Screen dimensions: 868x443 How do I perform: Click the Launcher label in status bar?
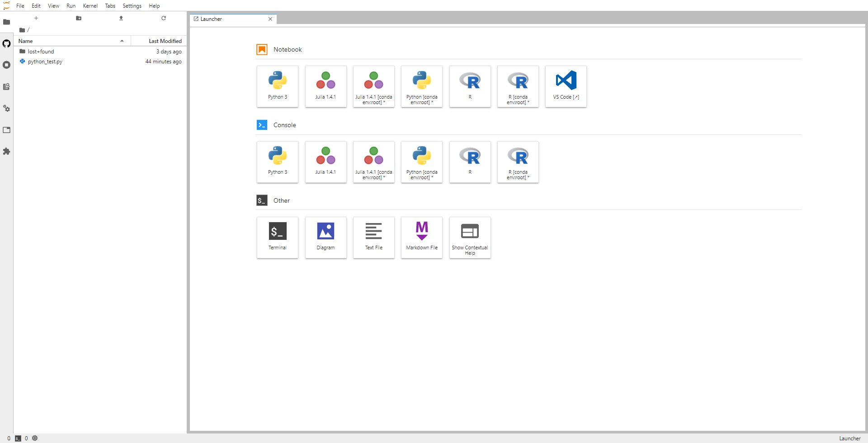[x=850, y=438]
